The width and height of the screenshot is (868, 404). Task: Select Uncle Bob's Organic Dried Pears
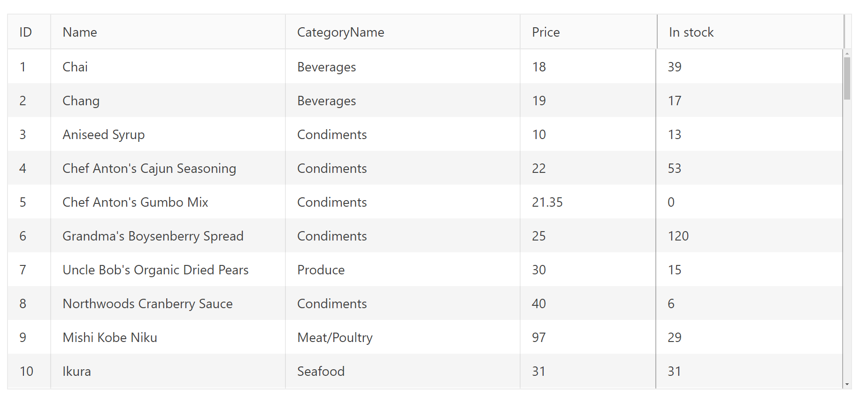pyautogui.click(x=155, y=270)
